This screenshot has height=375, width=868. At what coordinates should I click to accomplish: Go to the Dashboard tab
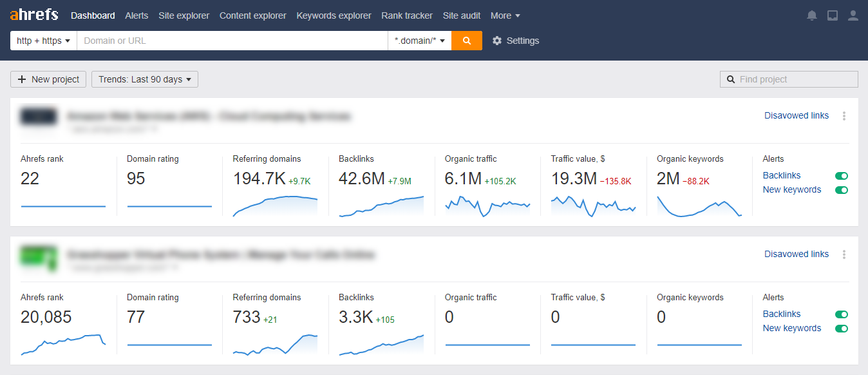93,15
